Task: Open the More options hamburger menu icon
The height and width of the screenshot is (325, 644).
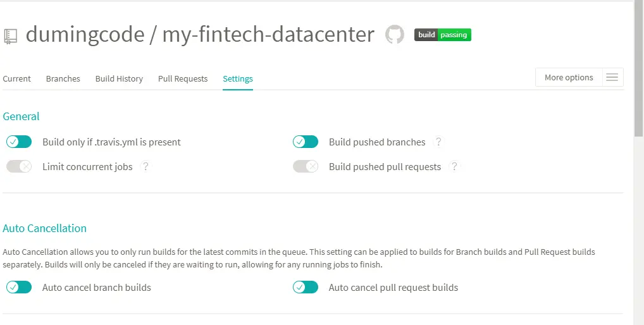Action: coord(612,78)
